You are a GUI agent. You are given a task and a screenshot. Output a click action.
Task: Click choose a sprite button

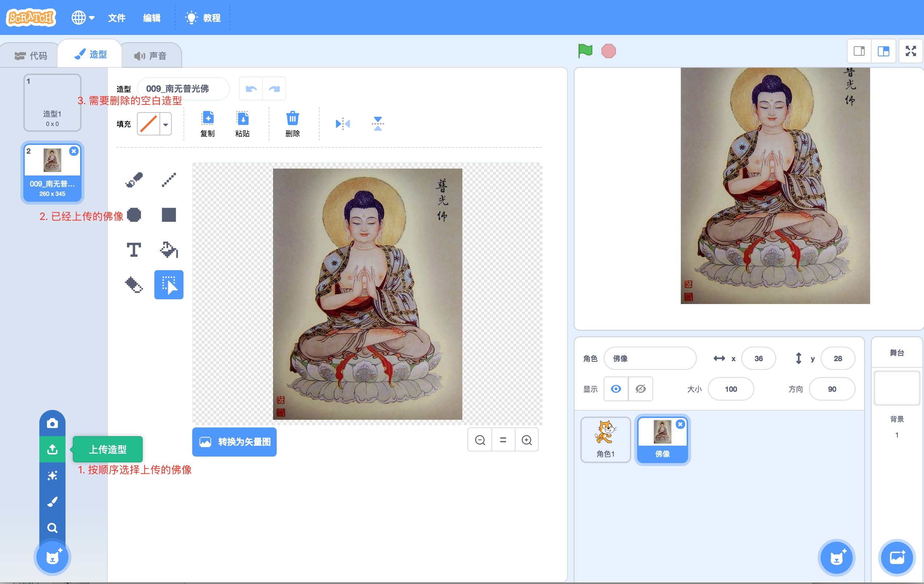pyautogui.click(x=837, y=557)
